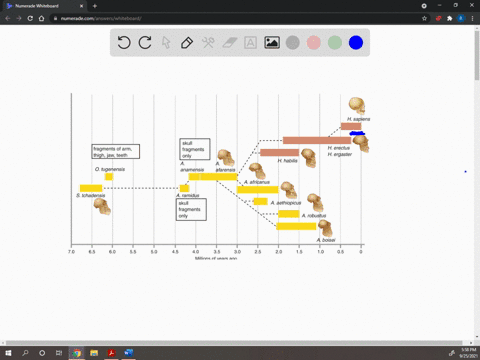Screen dimensions: 480x360
Task: Select the pen drawing tool
Action: 187,43
